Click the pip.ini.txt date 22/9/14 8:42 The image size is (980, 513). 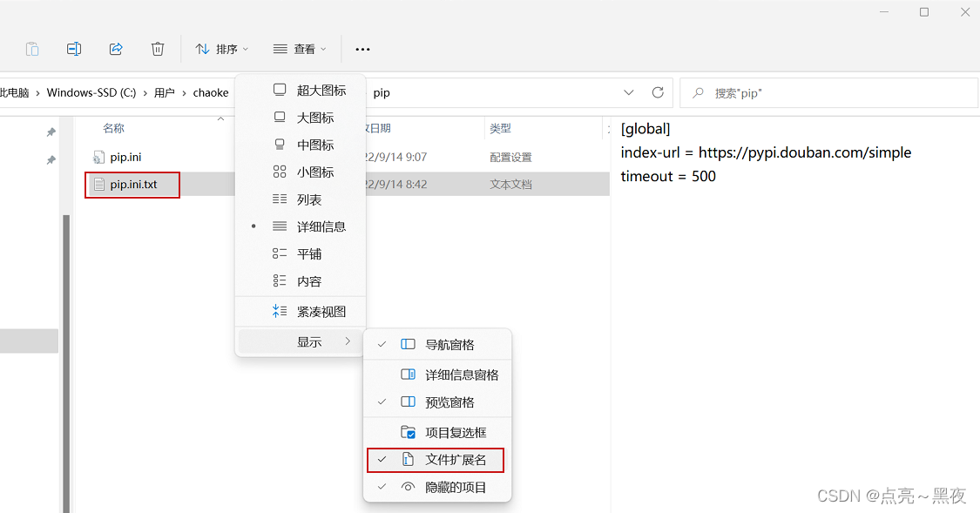(396, 185)
